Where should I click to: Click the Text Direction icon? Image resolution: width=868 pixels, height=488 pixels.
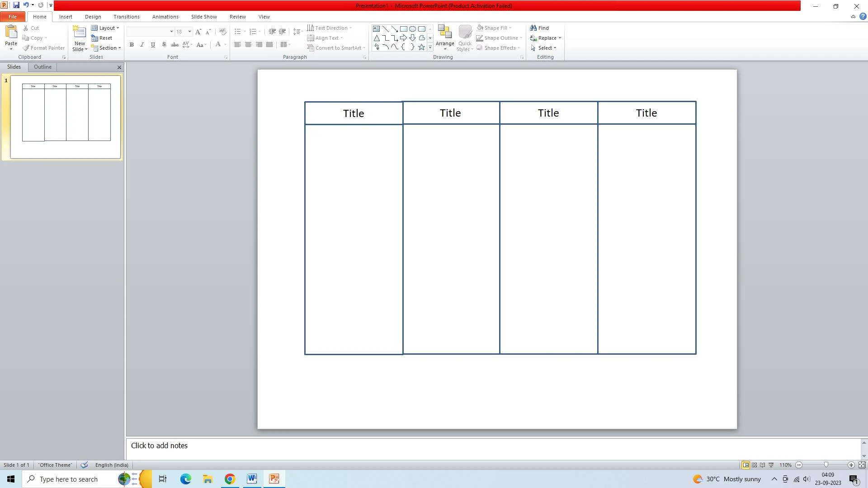310,28
